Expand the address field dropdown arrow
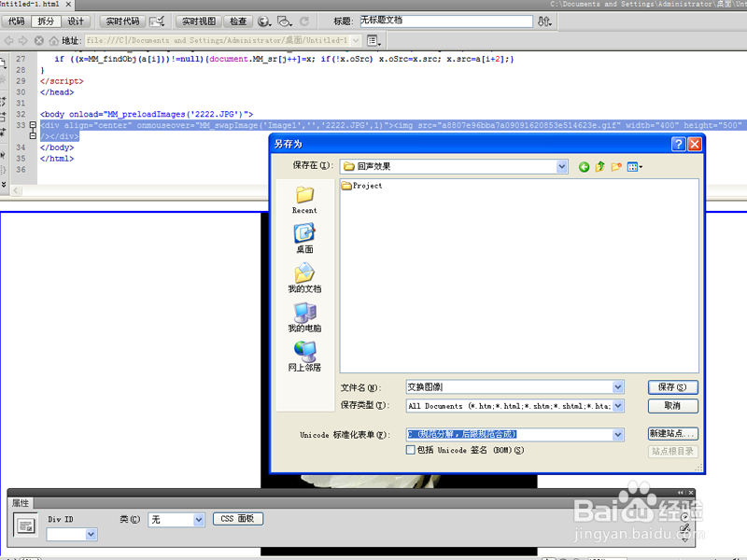The width and height of the screenshot is (747, 560). (x=356, y=40)
